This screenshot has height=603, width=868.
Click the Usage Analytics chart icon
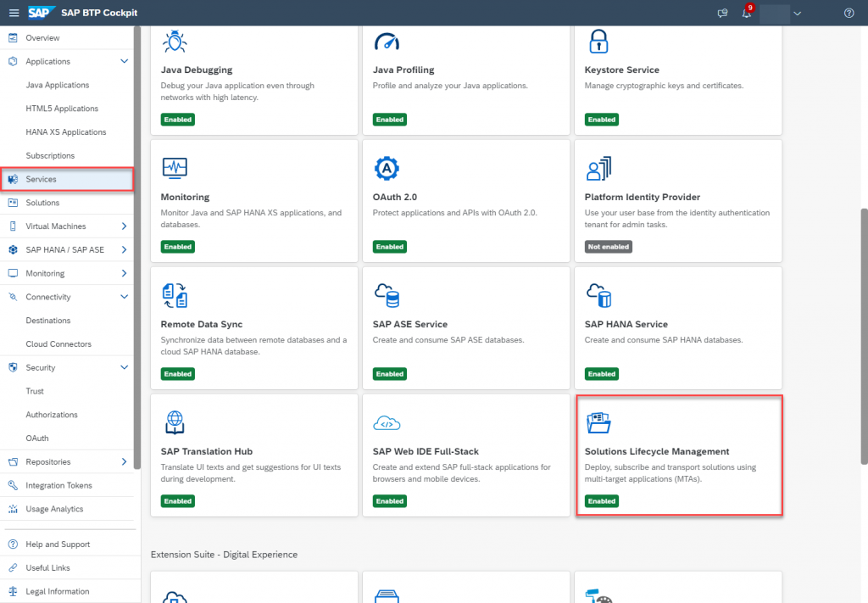(x=13, y=509)
